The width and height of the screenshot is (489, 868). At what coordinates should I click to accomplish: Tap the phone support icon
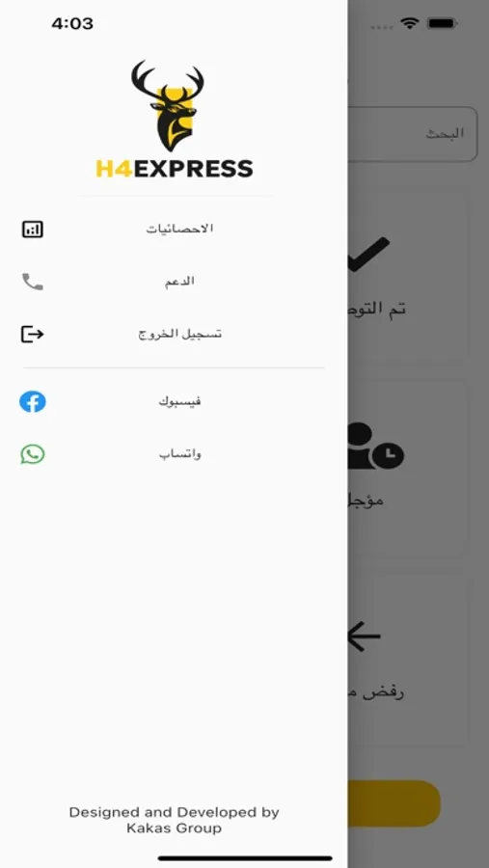point(33,282)
